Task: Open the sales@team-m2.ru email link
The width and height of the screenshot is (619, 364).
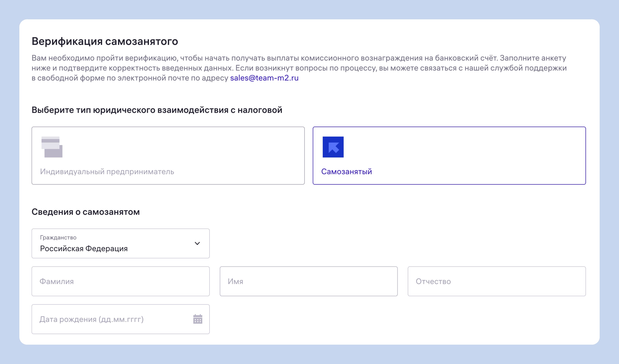Action: 264,78
